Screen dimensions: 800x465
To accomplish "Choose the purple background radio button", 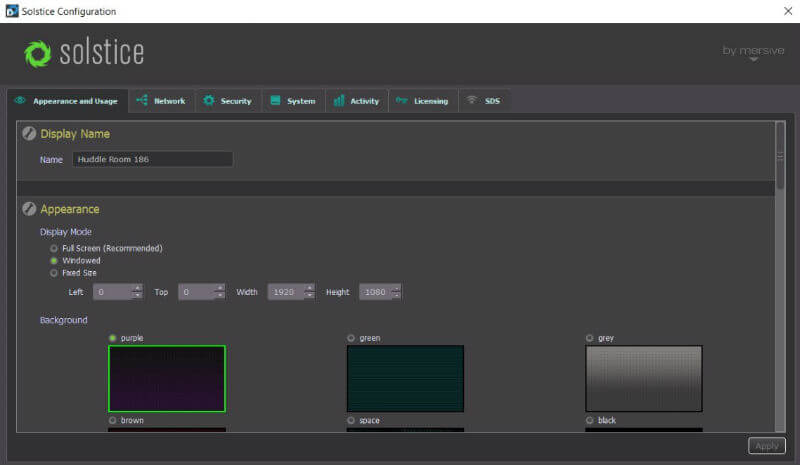I will pos(113,338).
